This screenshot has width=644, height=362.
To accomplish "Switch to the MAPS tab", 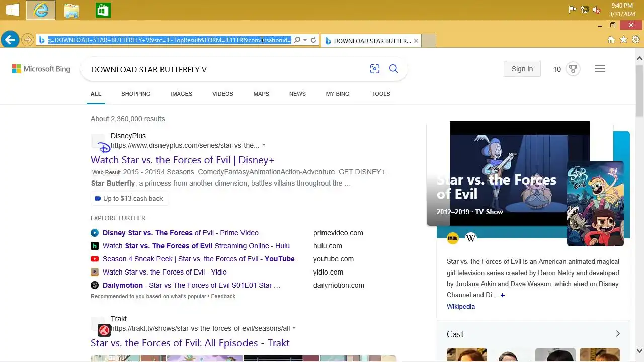I will coord(261,94).
